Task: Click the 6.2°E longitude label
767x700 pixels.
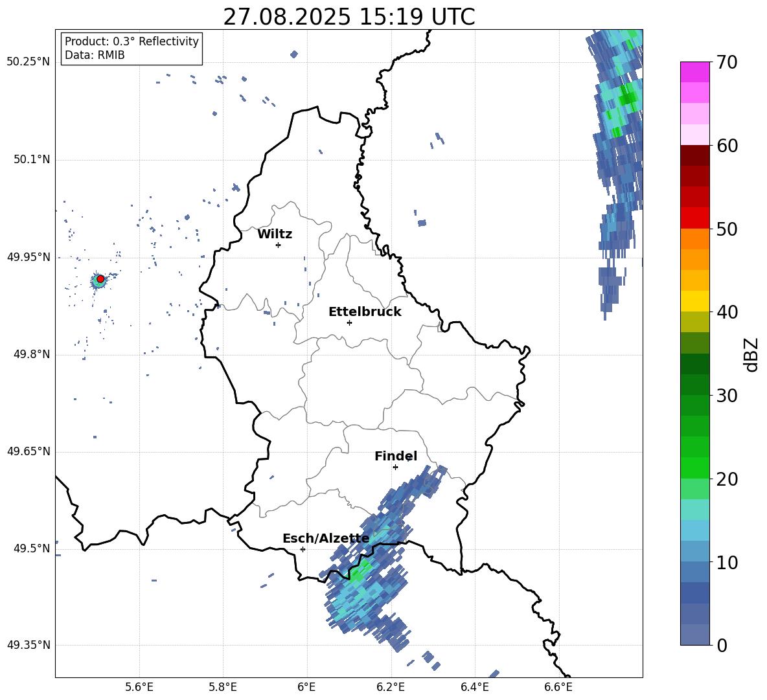Action: 391,687
